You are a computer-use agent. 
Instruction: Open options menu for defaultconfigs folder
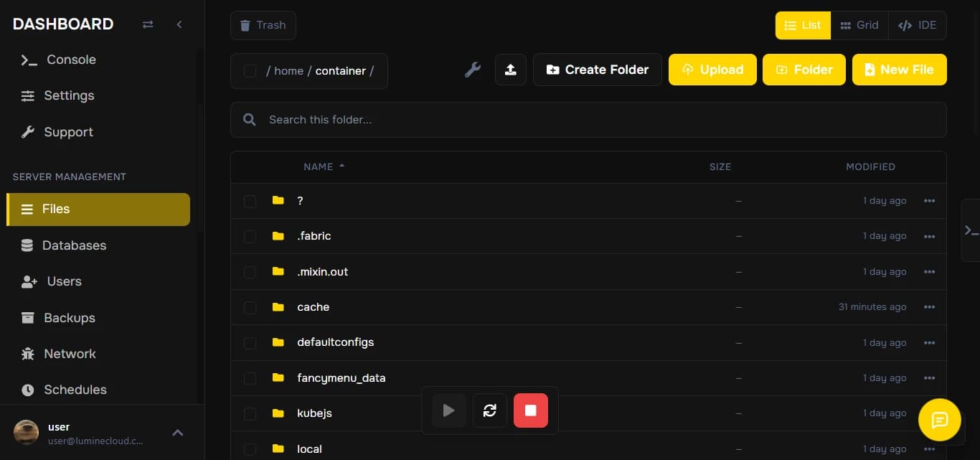[930, 343]
